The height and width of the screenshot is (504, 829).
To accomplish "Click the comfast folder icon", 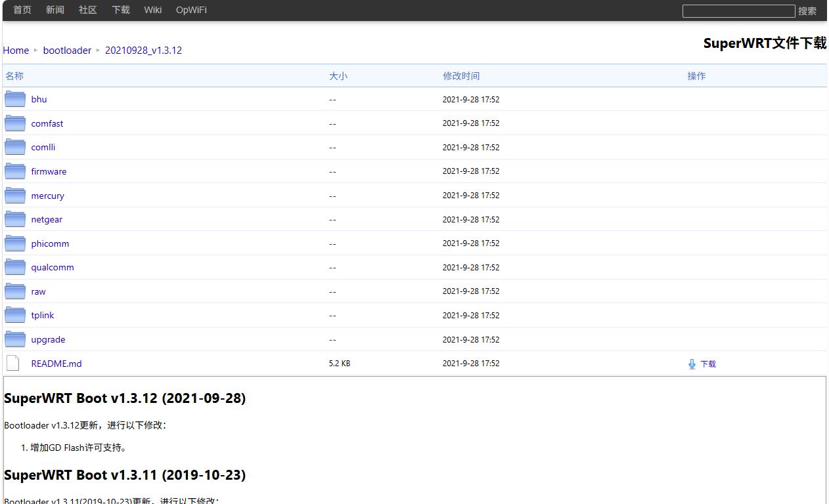I will point(15,123).
